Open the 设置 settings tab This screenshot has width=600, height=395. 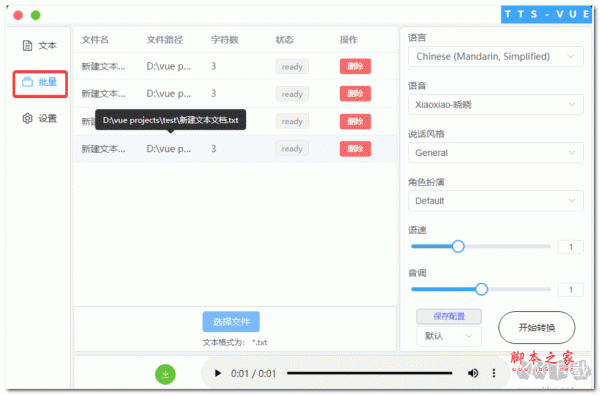pyautogui.click(x=40, y=118)
